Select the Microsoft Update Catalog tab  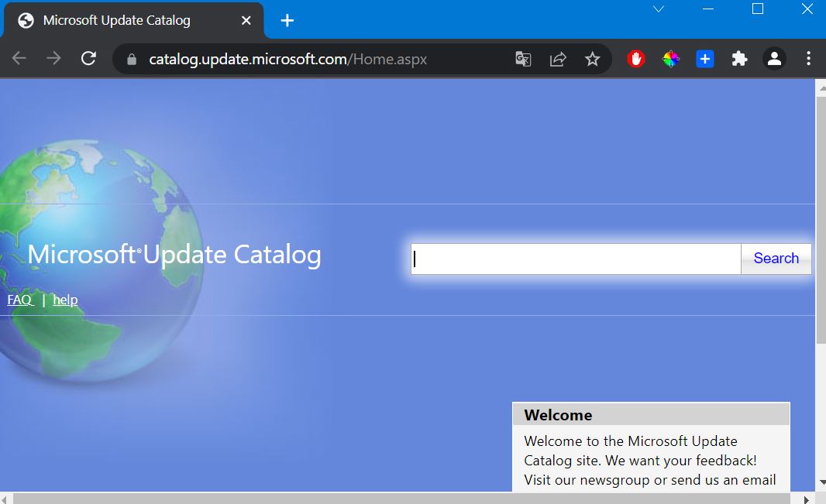(x=134, y=21)
